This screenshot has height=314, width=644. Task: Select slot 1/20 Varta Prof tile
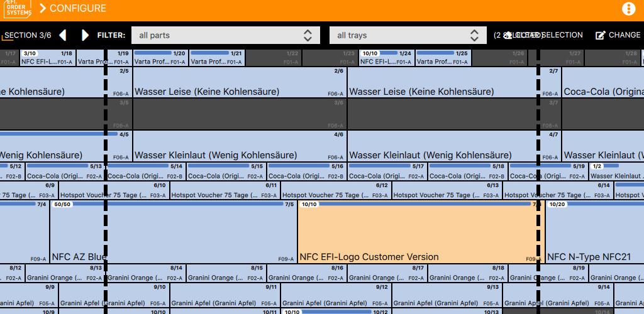tap(160, 58)
